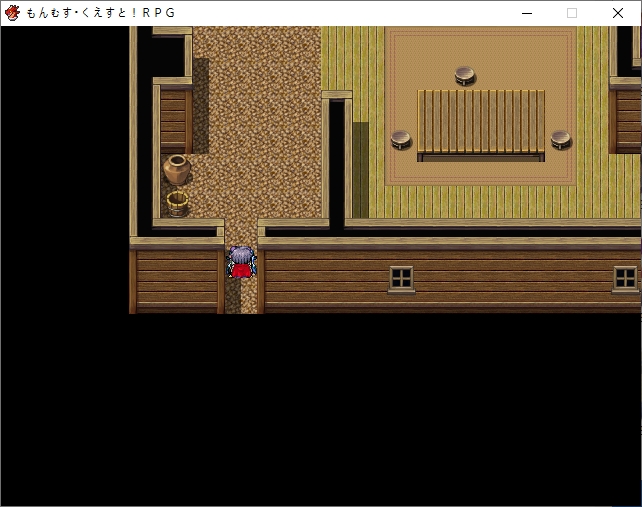Click the purple-haired player character

[241, 262]
